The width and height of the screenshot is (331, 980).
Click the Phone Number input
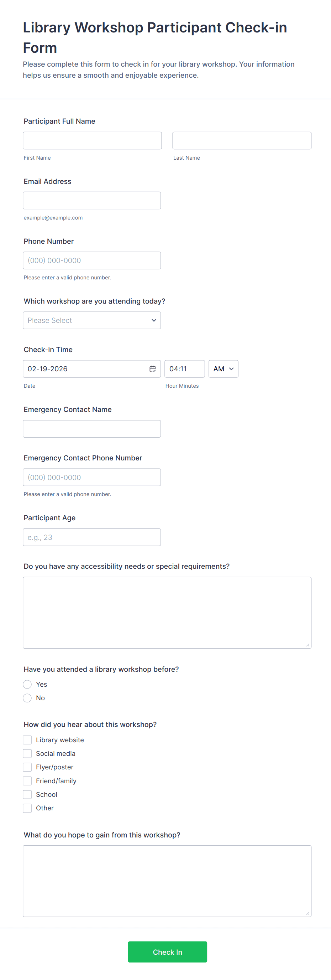[91, 261]
